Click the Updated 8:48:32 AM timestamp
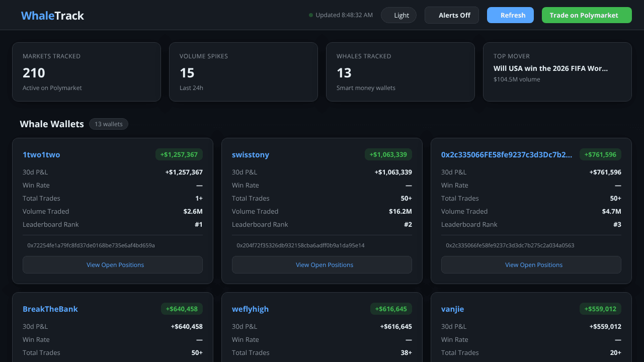 [x=344, y=15]
